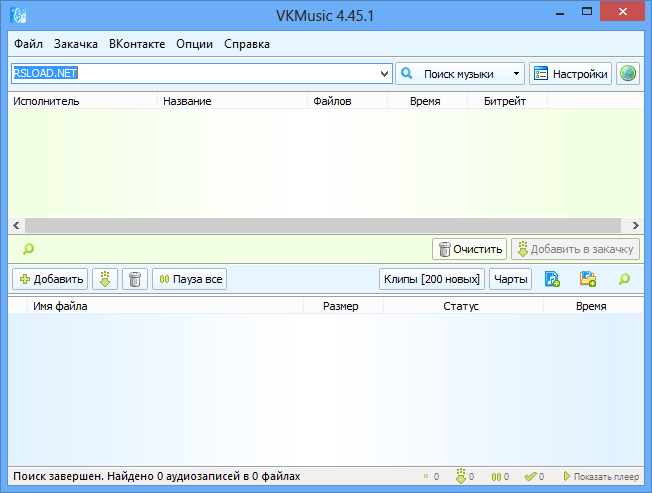Click Показать плеер link

(x=602, y=476)
